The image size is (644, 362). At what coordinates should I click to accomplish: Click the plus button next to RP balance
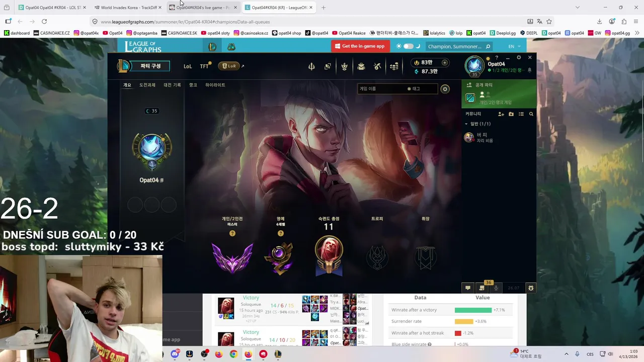coord(444,62)
